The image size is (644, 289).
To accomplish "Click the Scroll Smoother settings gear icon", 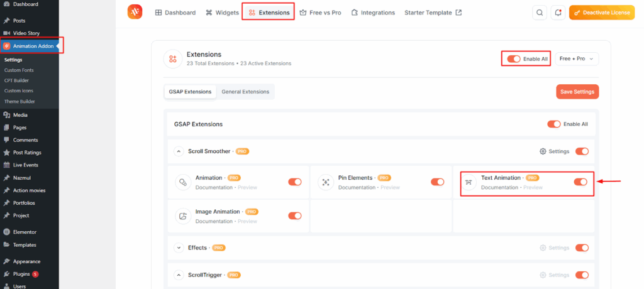I will click(543, 151).
